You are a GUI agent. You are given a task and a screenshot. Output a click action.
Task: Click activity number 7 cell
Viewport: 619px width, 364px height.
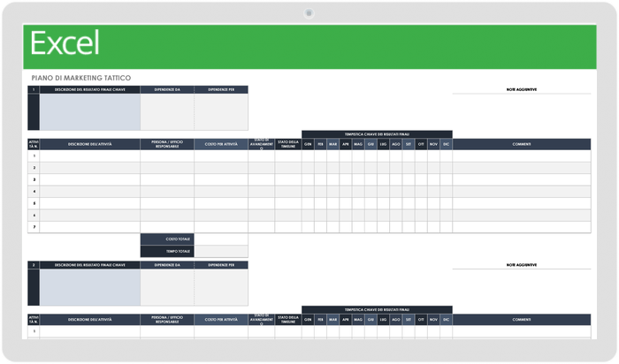pos(34,227)
